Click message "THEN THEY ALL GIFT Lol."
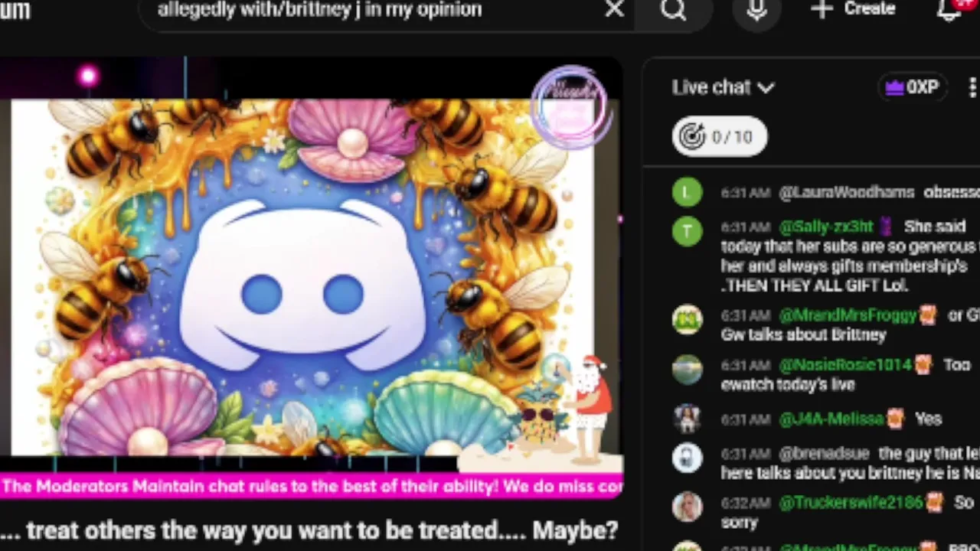The image size is (980, 551). pos(815,285)
